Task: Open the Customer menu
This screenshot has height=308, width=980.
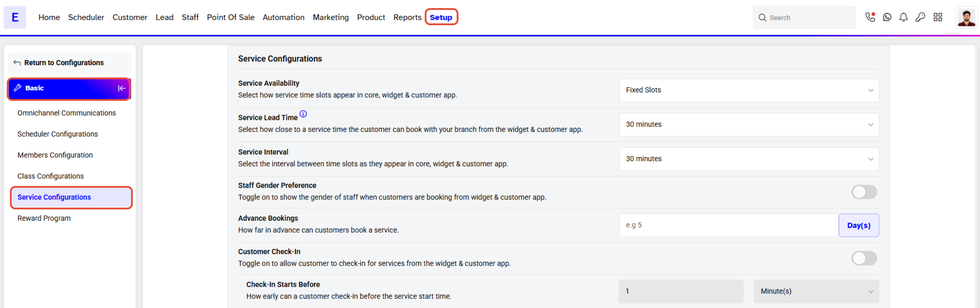Action: tap(130, 17)
